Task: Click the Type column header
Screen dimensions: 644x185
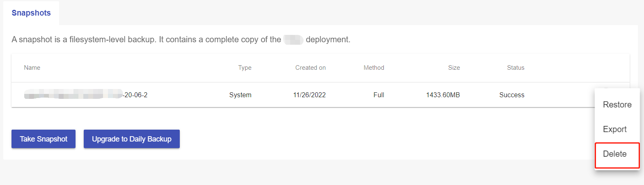Action: [x=245, y=68]
